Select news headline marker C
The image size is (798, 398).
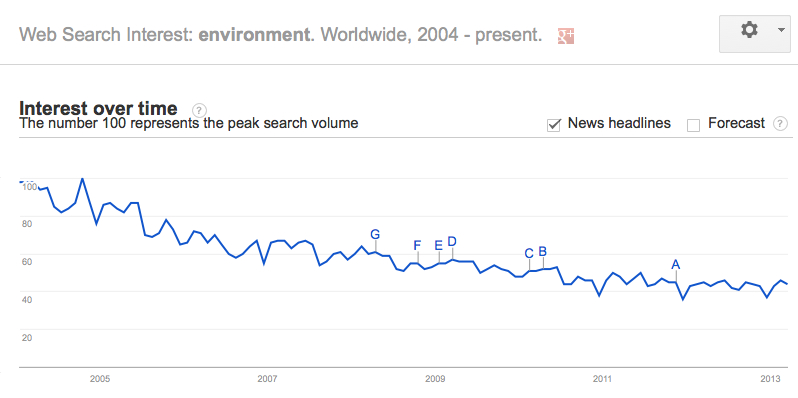point(529,253)
